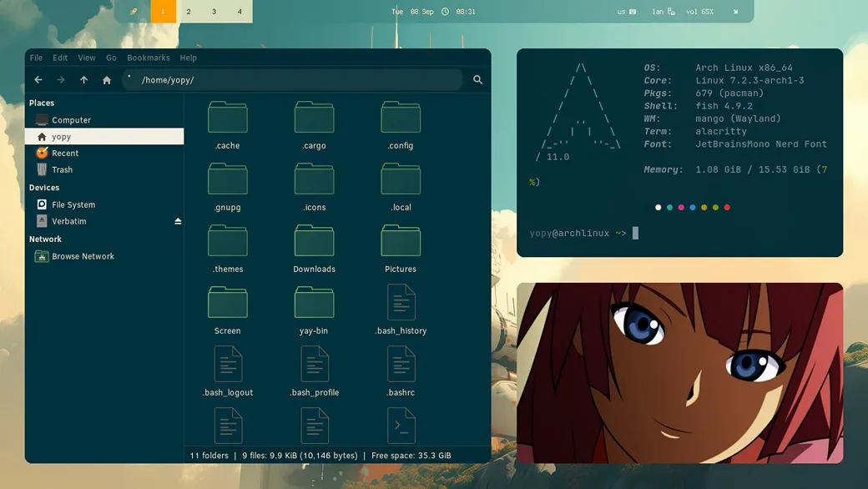Switch to workspace 2
Image resolution: width=868 pixels, height=489 pixels.
[189, 12]
